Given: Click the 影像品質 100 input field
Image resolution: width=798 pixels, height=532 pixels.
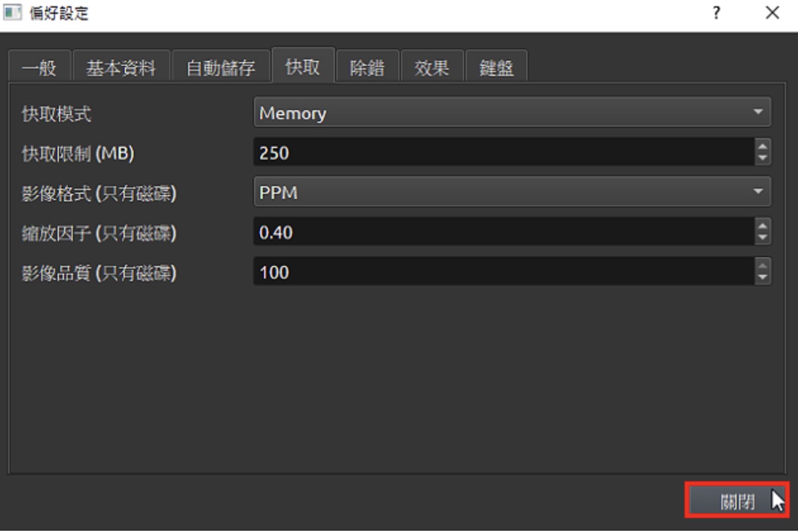Looking at the screenshot, I should 503,272.
